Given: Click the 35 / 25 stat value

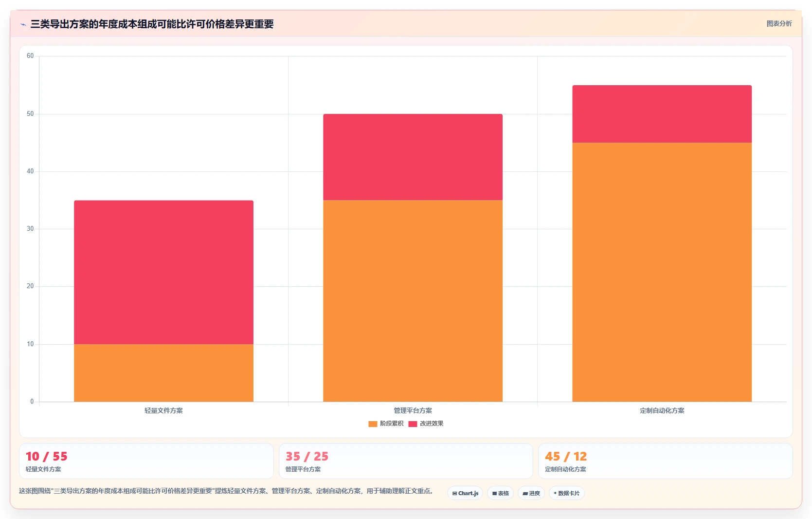Looking at the screenshot, I should [x=307, y=457].
